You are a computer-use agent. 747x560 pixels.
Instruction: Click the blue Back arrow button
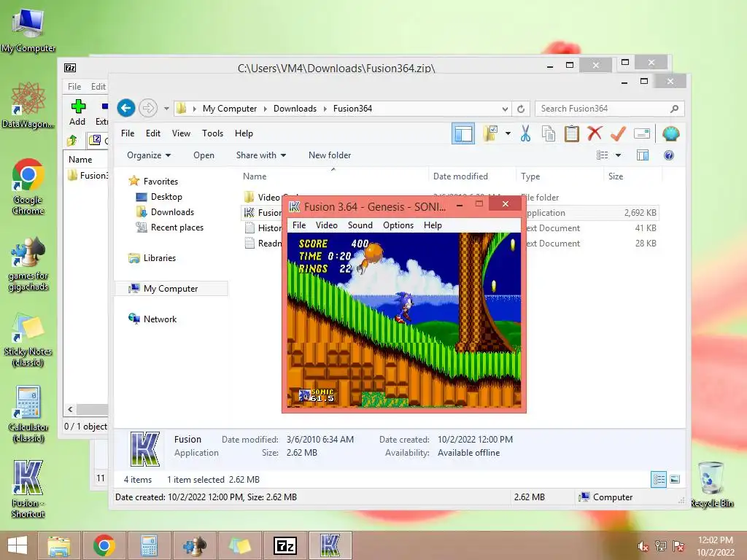[126, 108]
